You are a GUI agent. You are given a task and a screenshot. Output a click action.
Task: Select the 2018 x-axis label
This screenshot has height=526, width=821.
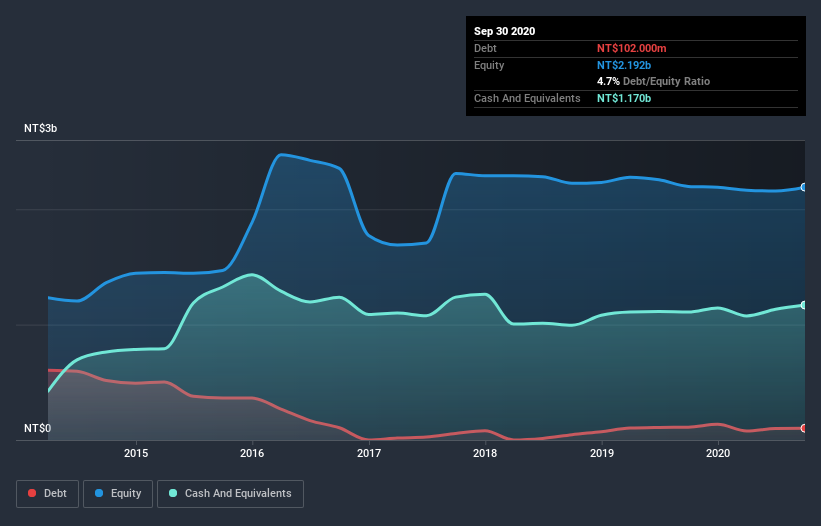coord(485,453)
